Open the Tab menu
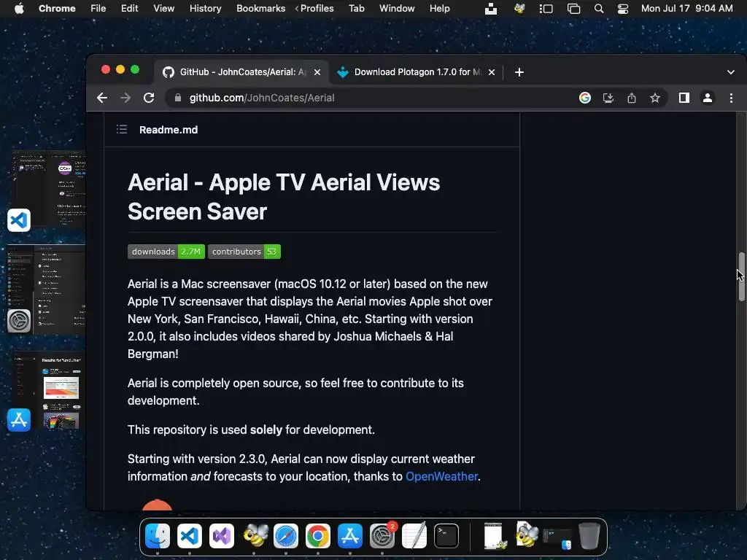The height and width of the screenshot is (560, 747). pos(356,8)
